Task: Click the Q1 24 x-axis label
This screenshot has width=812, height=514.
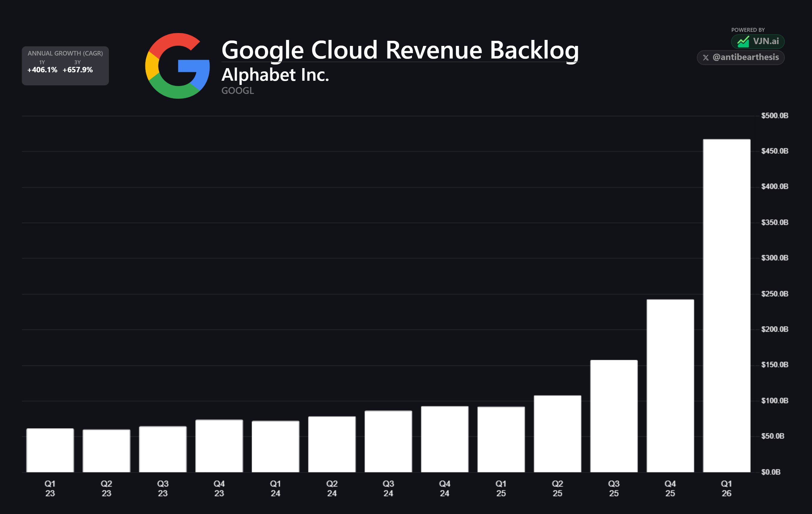Action: click(275, 488)
